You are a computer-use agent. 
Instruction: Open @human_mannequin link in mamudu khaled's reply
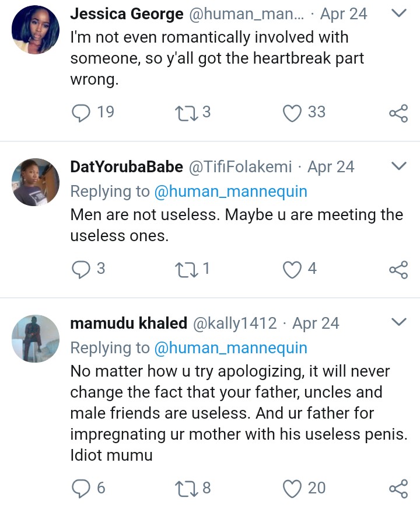(230, 347)
